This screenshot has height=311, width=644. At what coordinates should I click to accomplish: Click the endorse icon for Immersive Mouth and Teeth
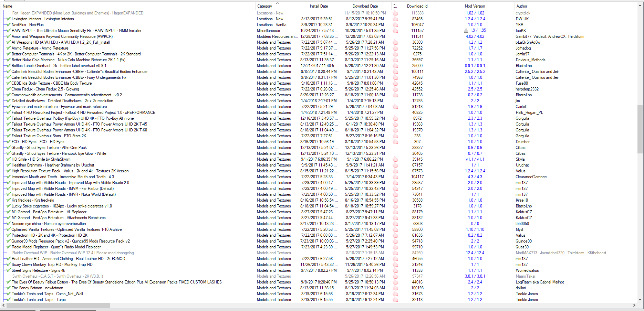click(x=395, y=177)
